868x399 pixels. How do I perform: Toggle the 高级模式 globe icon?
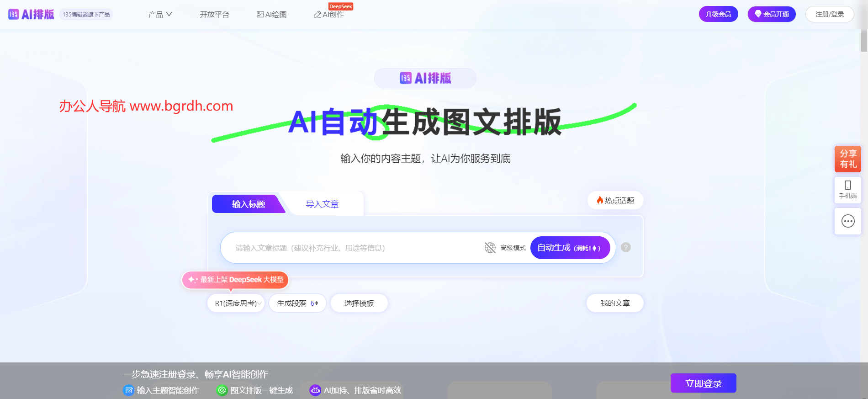490,248
